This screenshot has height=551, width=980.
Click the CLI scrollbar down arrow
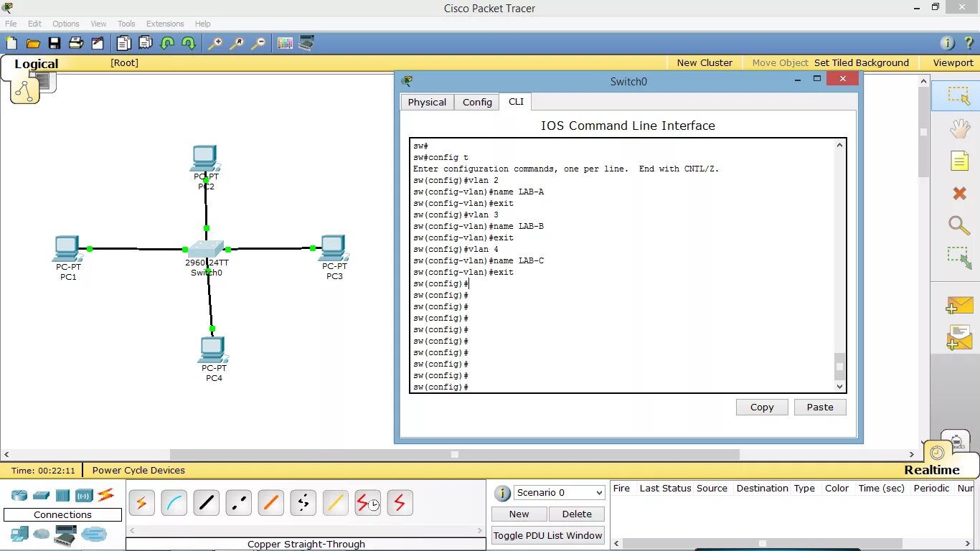coord(839,386)
